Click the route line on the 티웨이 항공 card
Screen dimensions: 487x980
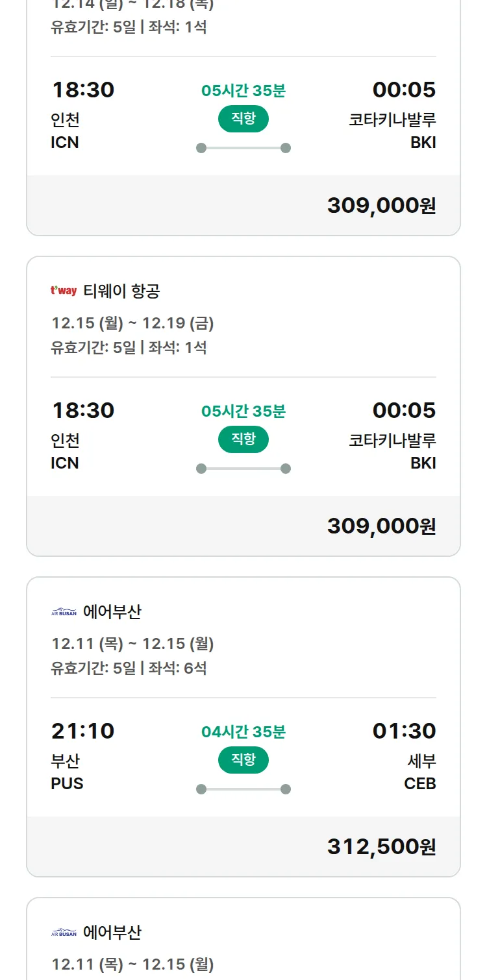[x=243, y=469]
